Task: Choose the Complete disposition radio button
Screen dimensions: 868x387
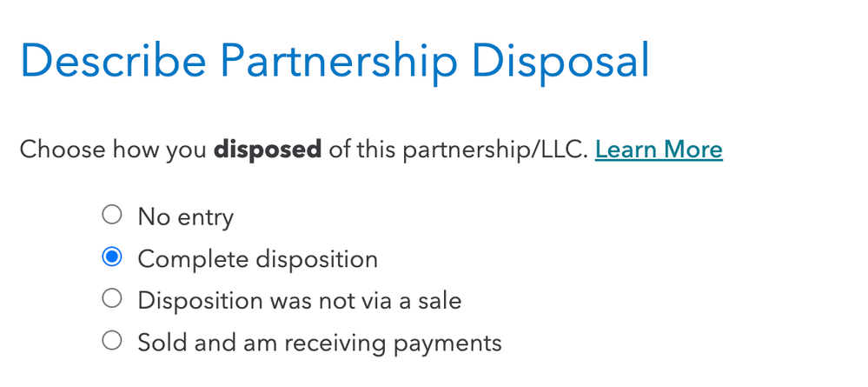Action: 112,257
